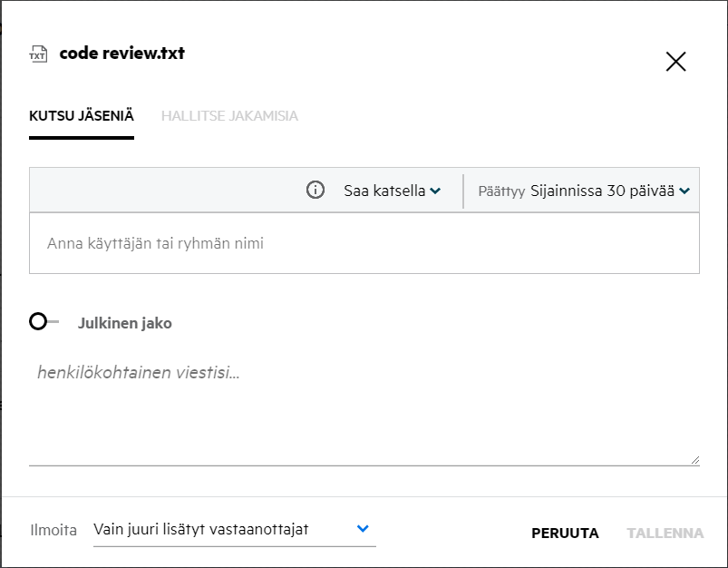Click the permissions info icon

click(315, 191)
